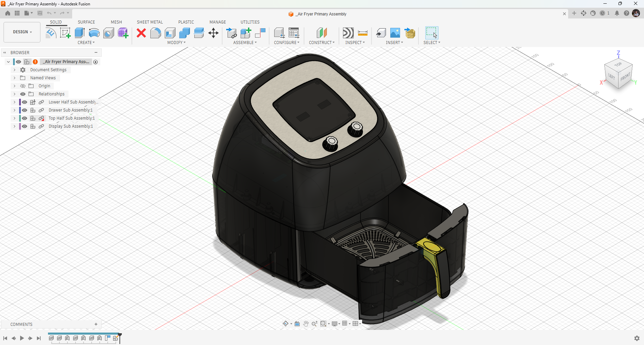The image size is (644, 345).
Task: Expand the Drawer Sub Assembly:1 node
Action: (x=14, y=110)
